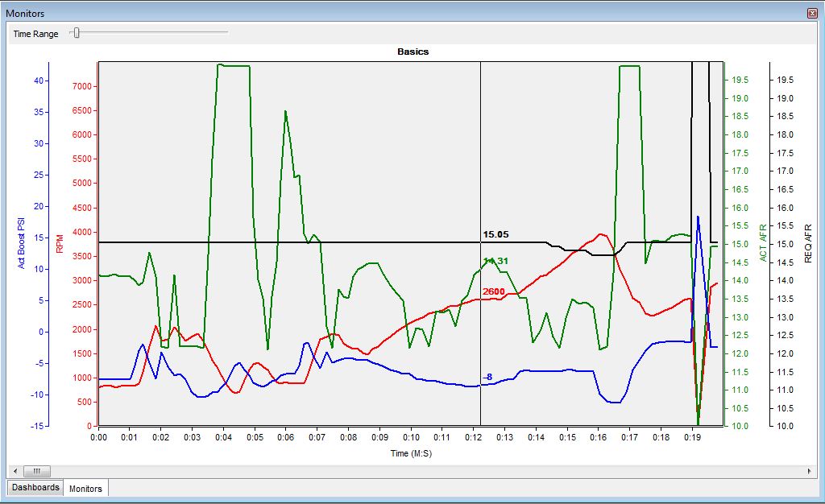Click the red 2600 RPM readout
825x504 pixels.
pos(494,291)
